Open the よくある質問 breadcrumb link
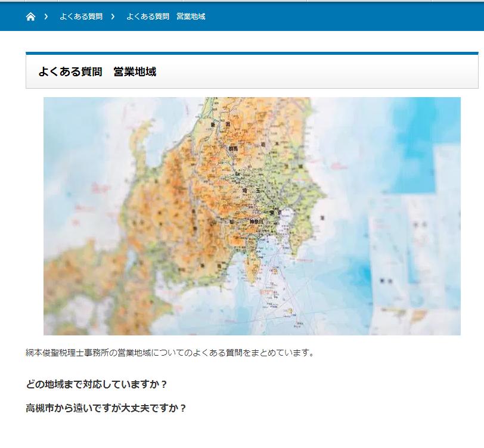This screenshot has width=484, height=448. [x=81, y=17]
